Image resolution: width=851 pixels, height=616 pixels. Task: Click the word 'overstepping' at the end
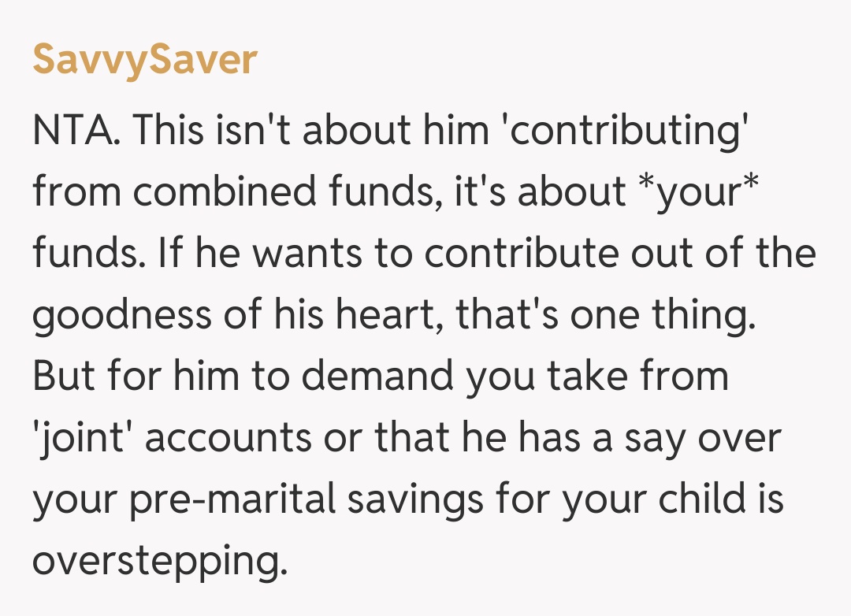[x=157, y=559]
